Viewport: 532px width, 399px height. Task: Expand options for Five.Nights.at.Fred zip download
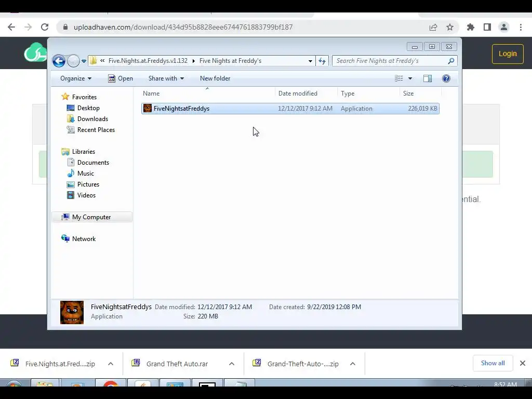click(x=111, y=364)
